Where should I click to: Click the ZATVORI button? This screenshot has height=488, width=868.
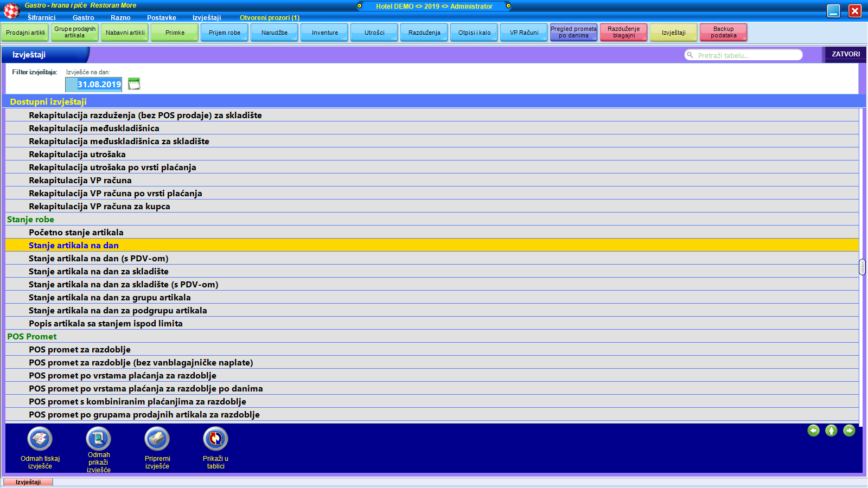pos(845,54)
